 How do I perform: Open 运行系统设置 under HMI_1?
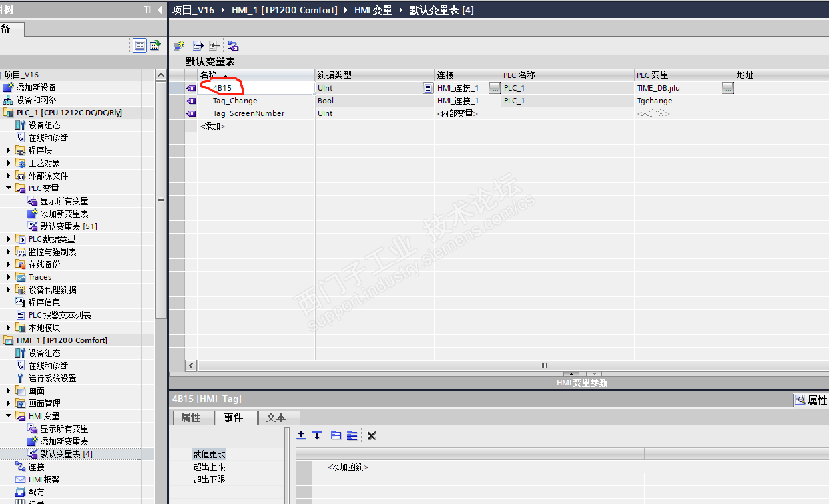(52, 378)
